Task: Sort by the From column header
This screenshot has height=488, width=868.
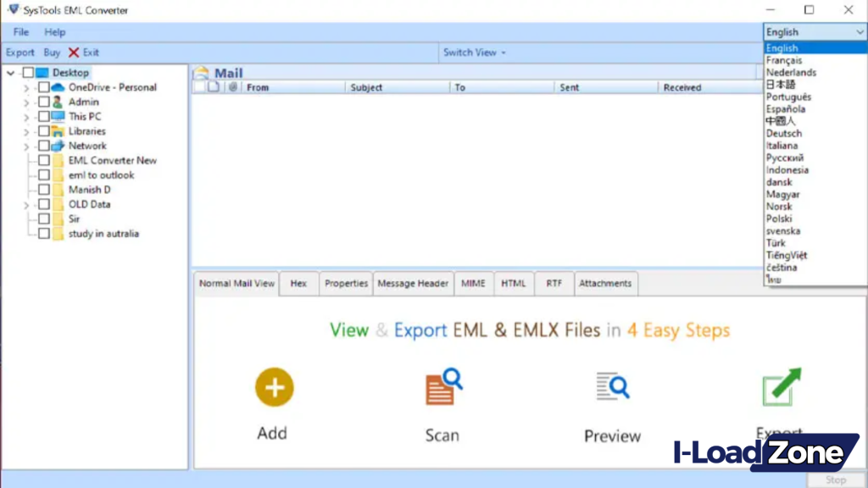Action: [x=293, y=87]
